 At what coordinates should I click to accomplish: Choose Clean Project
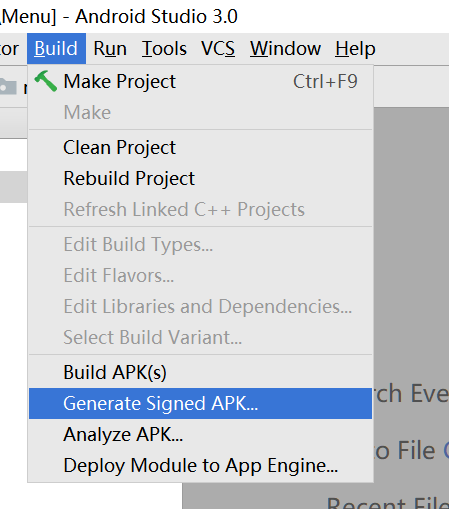click(x=200, y=148)
